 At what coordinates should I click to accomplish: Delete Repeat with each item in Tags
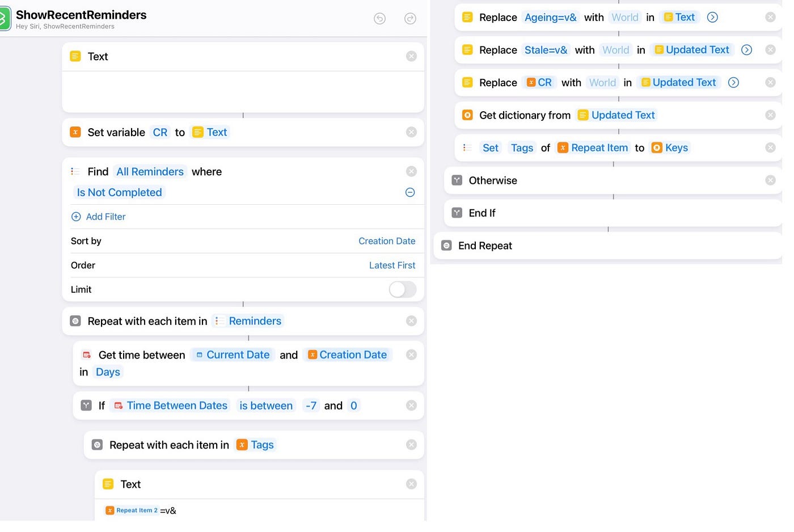coord(411,445)
